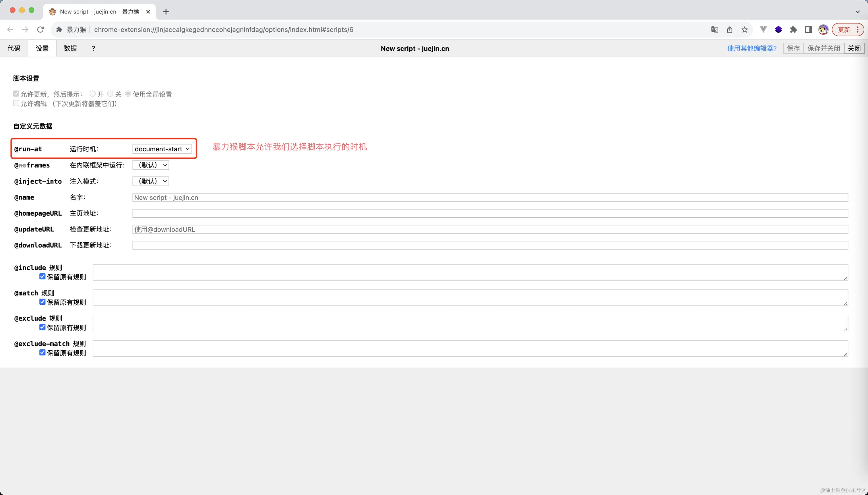The image size is (868, 495).
Task: Uncheck 保留原有规则 under @include
Action: (42, 276)
